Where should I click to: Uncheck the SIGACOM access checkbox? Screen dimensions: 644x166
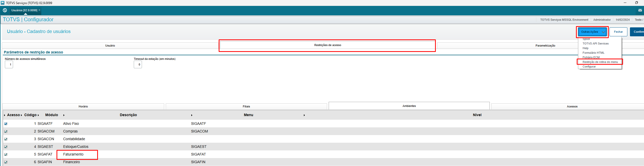click(x=6, y=131)
